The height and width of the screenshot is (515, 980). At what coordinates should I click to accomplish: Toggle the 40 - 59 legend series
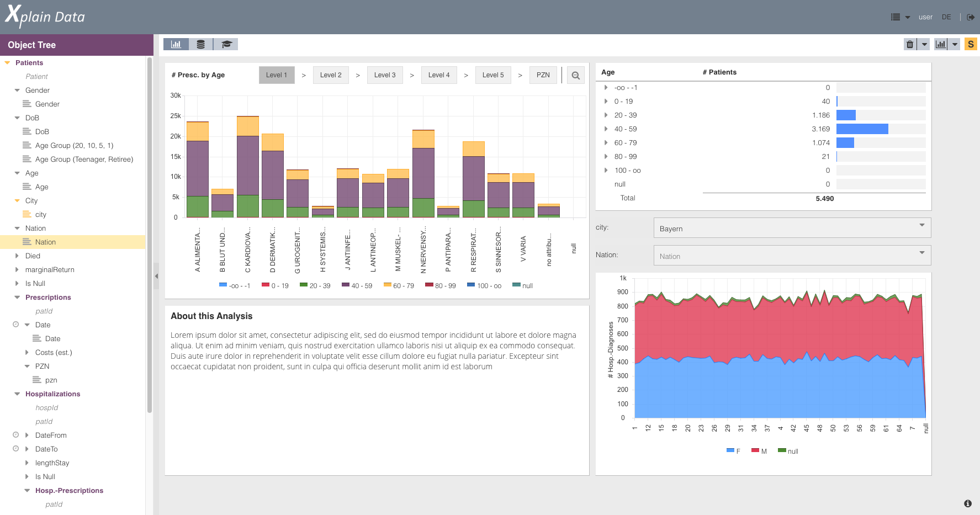pos(357,285)
